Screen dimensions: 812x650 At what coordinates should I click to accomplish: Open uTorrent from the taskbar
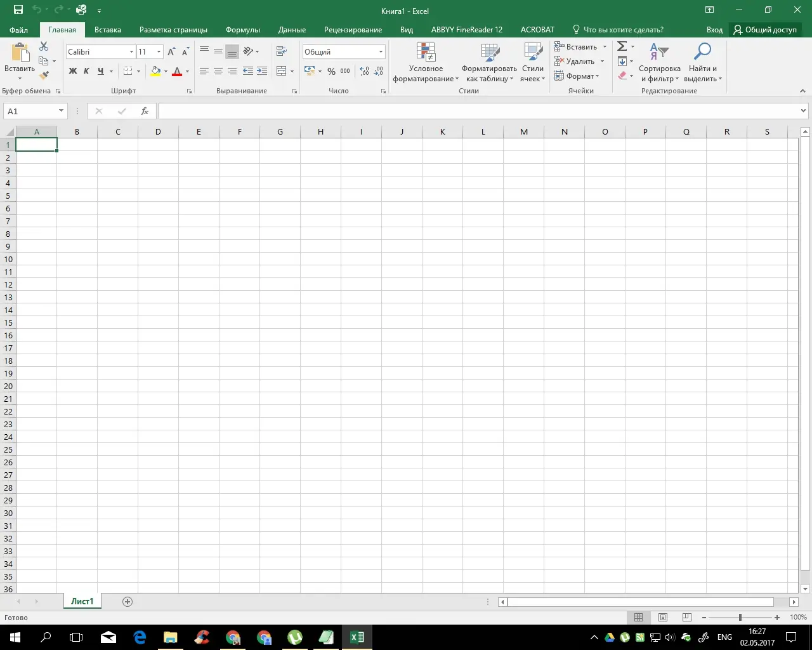[295, 637]
